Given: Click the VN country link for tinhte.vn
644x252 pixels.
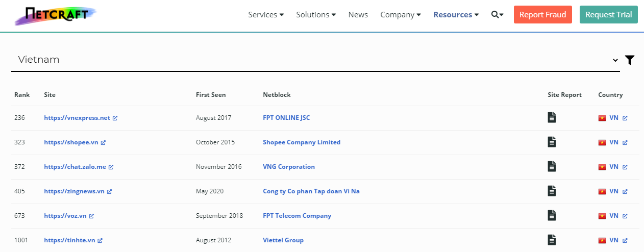Looking at the screenshot, I should 613,240.
